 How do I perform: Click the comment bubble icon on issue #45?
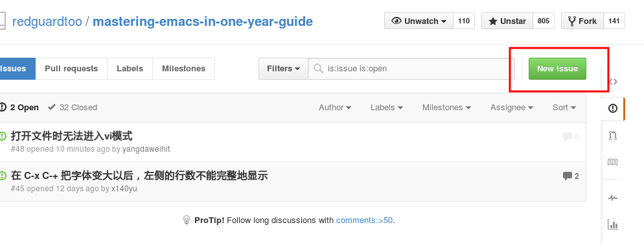tap(568, 176)
